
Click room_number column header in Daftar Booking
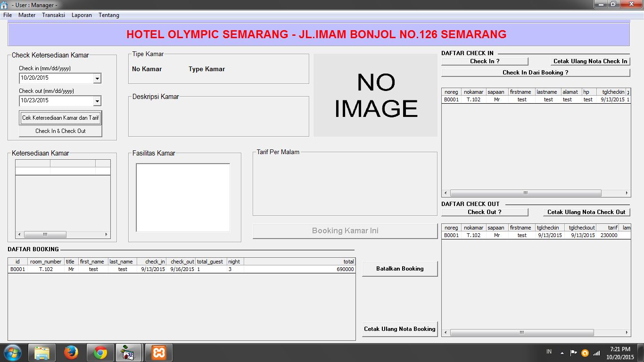click(46, 262)
